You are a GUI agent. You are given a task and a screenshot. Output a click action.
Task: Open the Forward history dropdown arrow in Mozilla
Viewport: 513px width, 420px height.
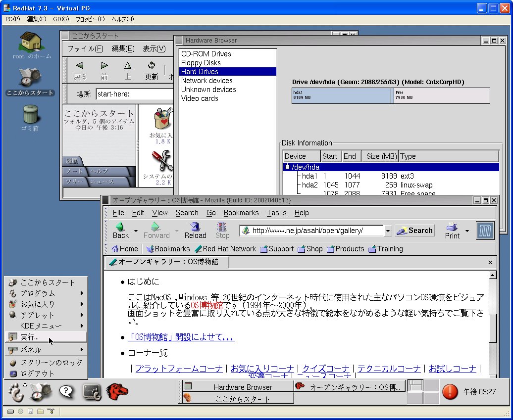point(177,231)
